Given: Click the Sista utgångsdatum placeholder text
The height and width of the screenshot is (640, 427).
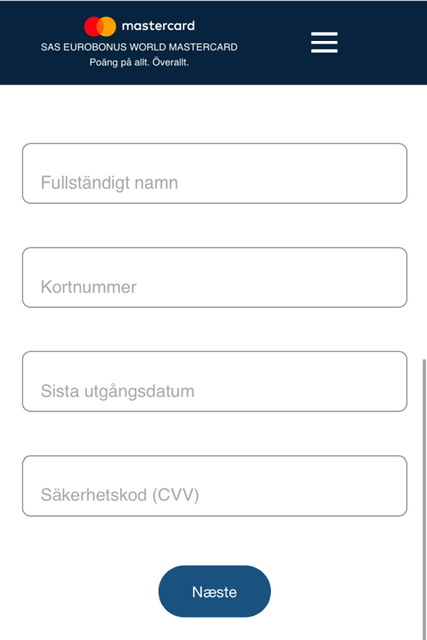Looking at the screenshot, I should point(118,391).
